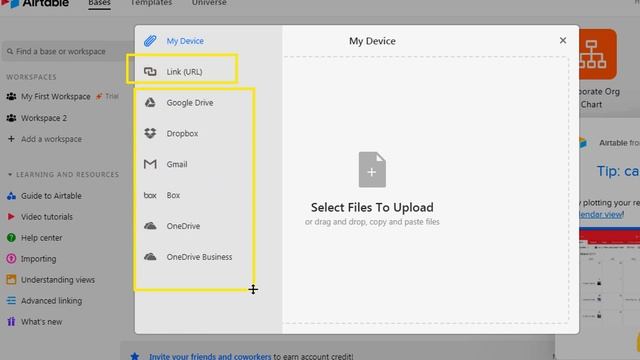Open the Templates tab in the header
Screen dimensions: 640x360
[x=151, y=3]
